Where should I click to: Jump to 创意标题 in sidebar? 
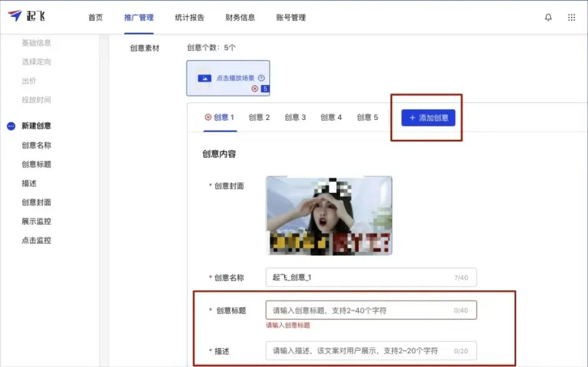36,164
